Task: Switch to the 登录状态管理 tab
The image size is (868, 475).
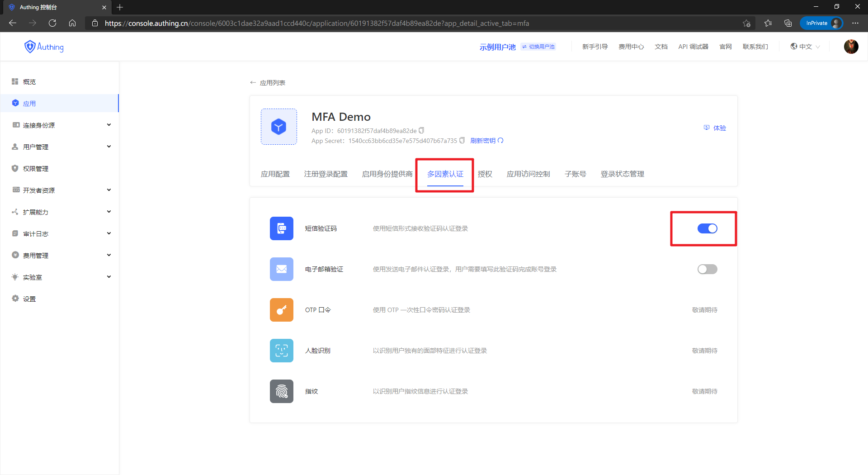Action: [x=622, y=174]
